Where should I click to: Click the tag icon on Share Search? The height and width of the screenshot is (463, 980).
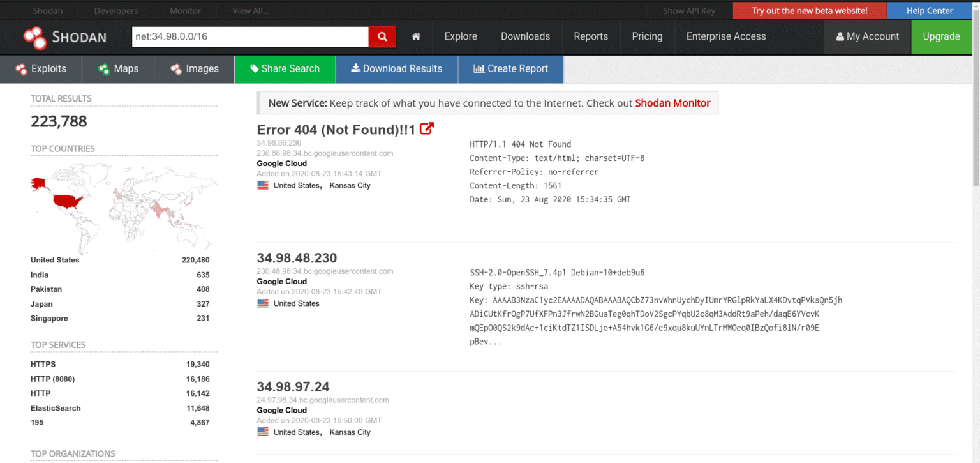pos(254,68)
